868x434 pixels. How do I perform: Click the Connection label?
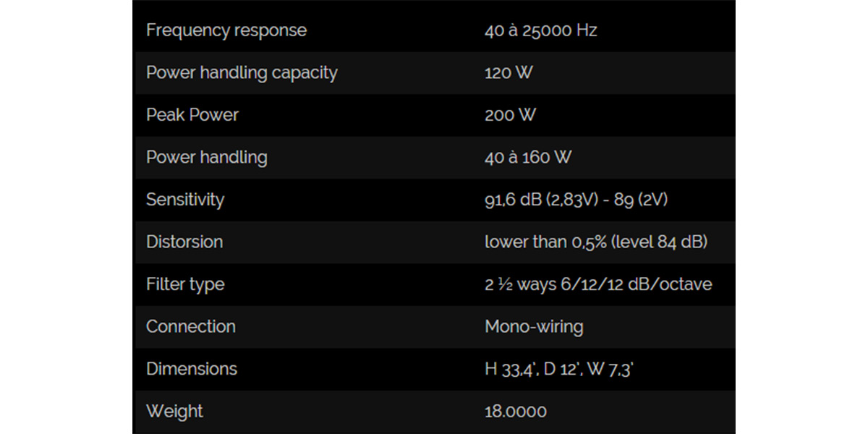click(x=190, y=326)
